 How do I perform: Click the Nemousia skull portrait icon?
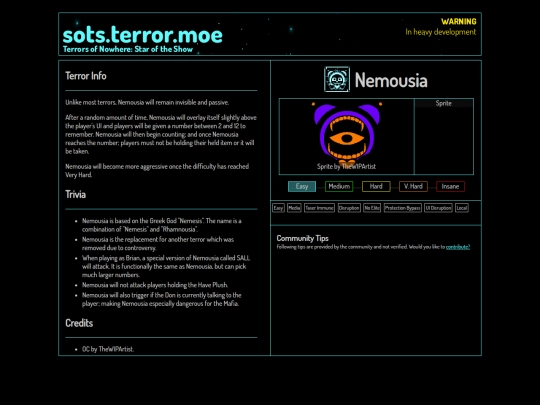coord(337,79)
